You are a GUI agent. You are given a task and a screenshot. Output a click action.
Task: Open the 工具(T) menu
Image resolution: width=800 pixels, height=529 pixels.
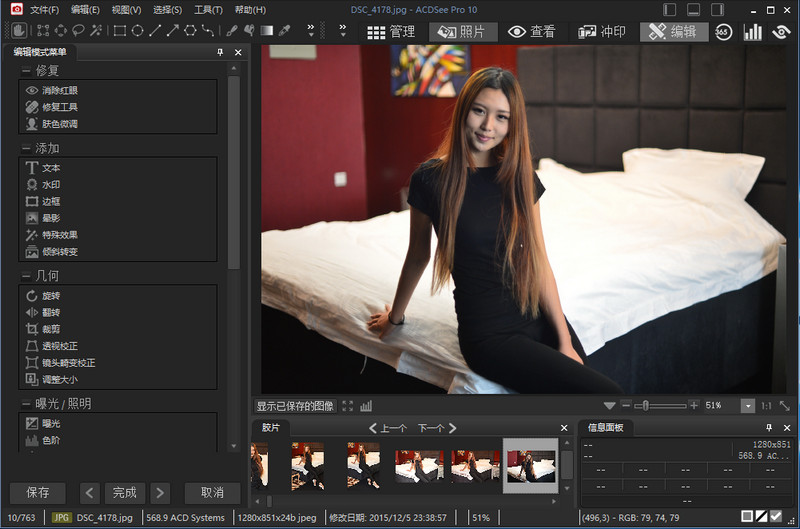(x=208, y=10)
